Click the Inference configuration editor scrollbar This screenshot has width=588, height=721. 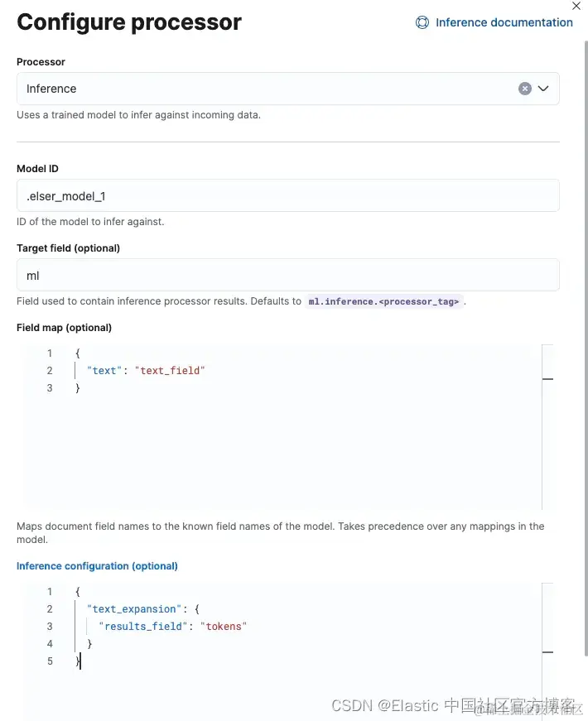[547, 650]
